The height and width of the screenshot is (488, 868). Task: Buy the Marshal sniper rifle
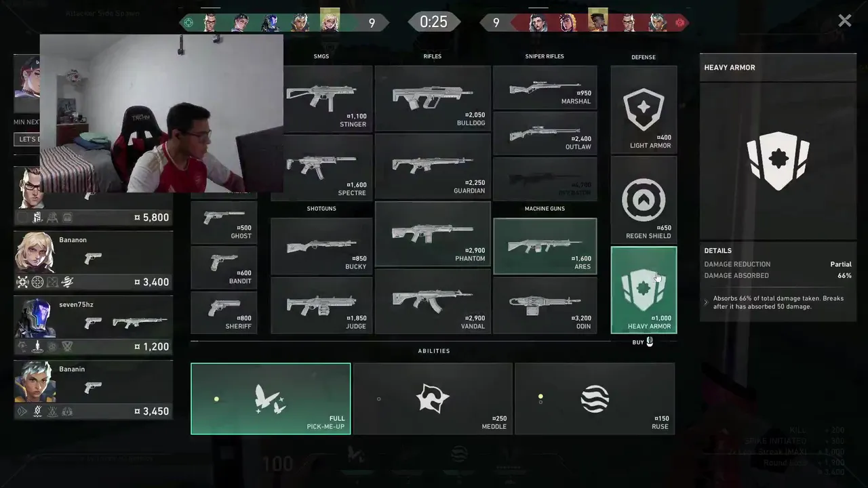pos(545,87)
